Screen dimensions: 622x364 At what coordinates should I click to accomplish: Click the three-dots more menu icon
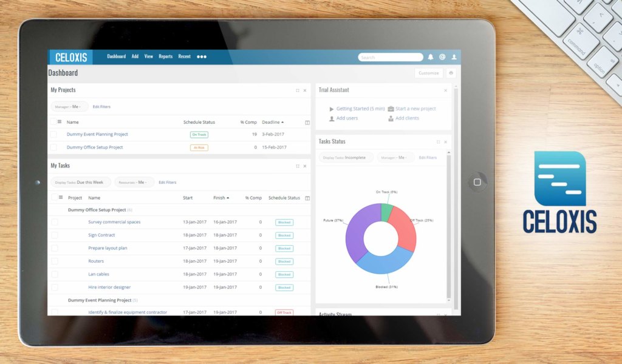click(202, 56)
